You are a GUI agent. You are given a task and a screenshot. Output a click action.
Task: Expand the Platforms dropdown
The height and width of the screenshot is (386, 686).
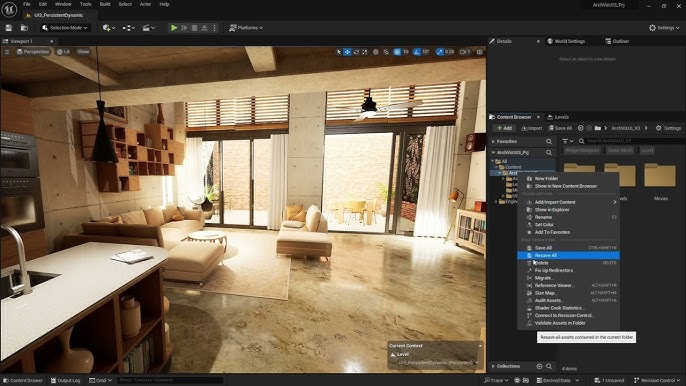[x=246, y=28]
